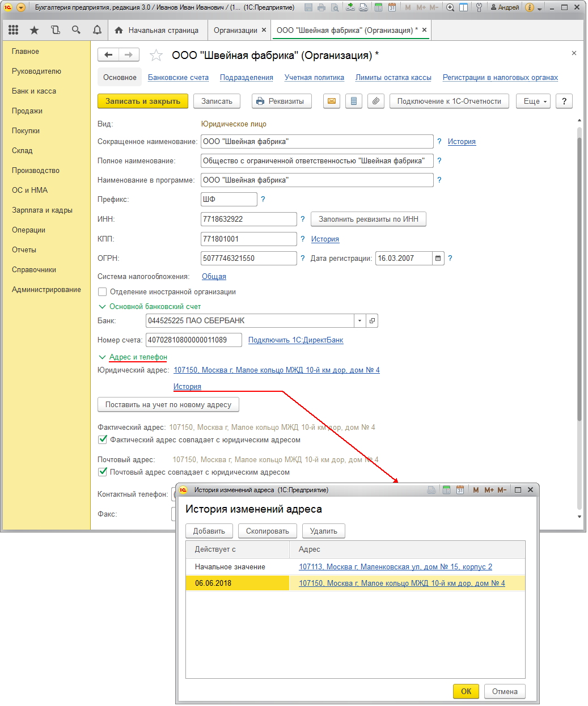The height and width of the screenshot is (706, 588).
Task: Click Заполнить реквизиты по ИНН button
Action: click(369, 219)
